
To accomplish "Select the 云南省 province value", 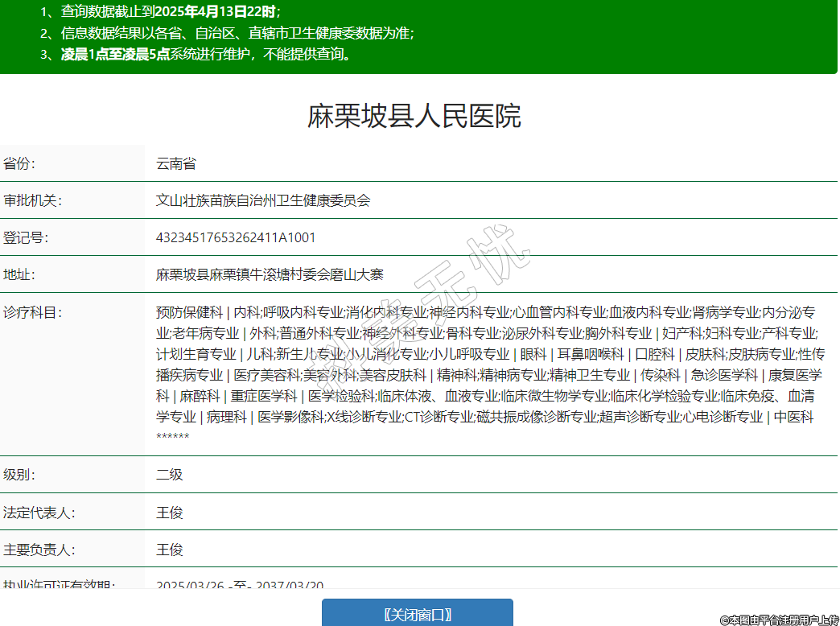I will 176,163.
